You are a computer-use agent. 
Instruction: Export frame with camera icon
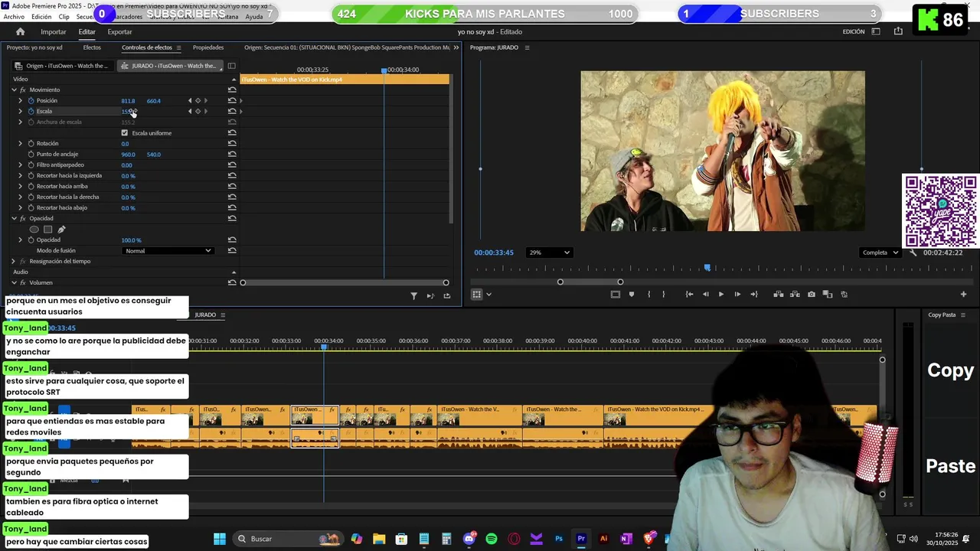[812, 294]
